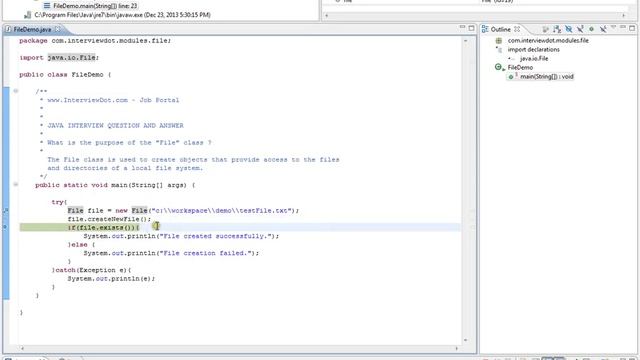Click 'and directories of a local file system.' comment
The height and width of the screenshot is (360, 640).
(125, 168)
